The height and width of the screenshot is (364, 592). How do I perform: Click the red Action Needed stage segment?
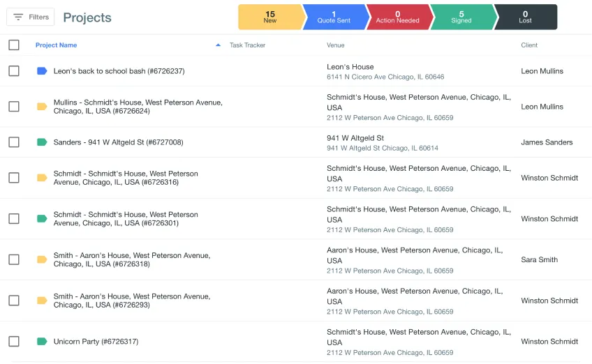point(397,17)
